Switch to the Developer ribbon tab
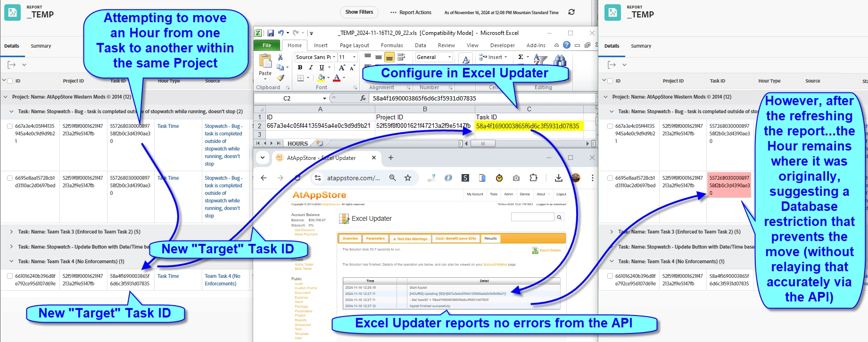 (x=503, y=45)
